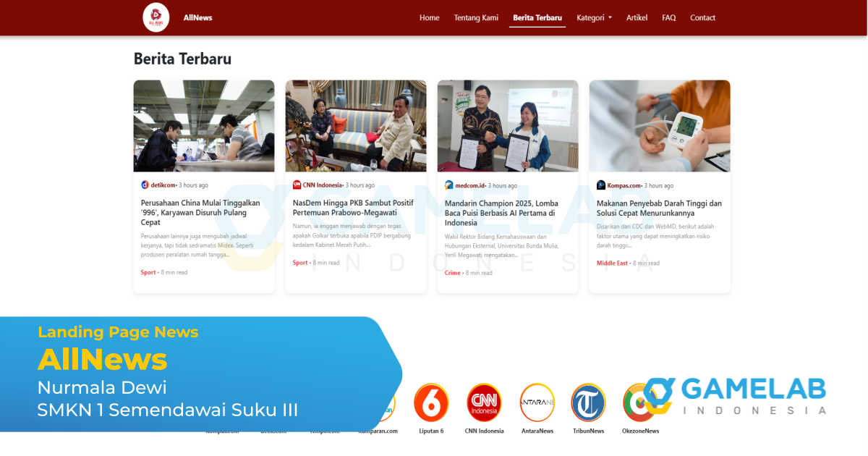Read the NasDem Hingga PKB article headline
The image size is (868, 456).
click(x=353, y=208)
